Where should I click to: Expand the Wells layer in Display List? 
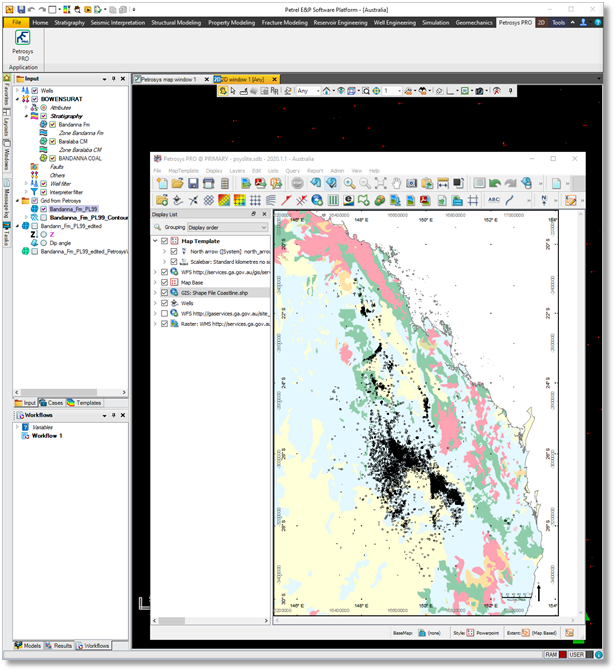coord(155,303)
